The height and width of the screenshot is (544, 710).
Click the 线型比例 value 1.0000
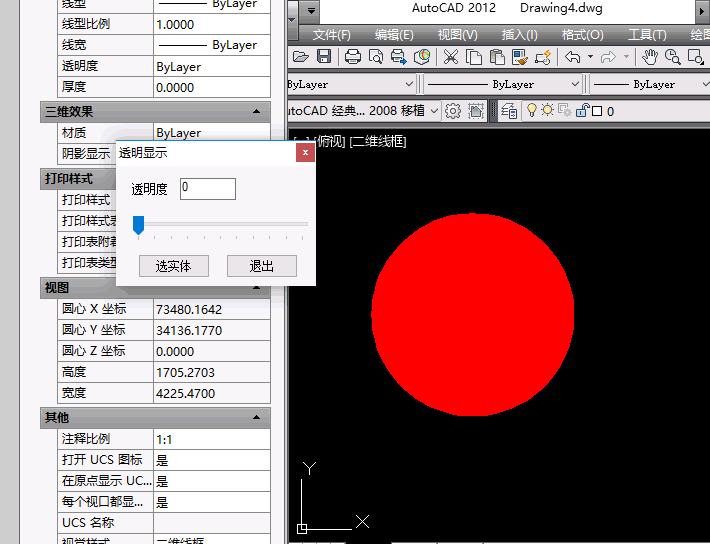(x=212, y=24)
